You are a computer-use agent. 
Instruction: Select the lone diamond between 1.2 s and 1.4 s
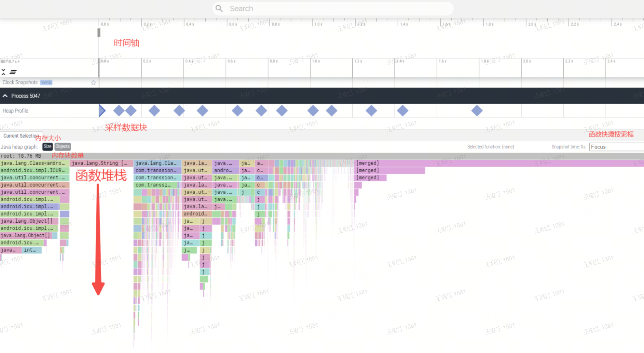[371, 111]
